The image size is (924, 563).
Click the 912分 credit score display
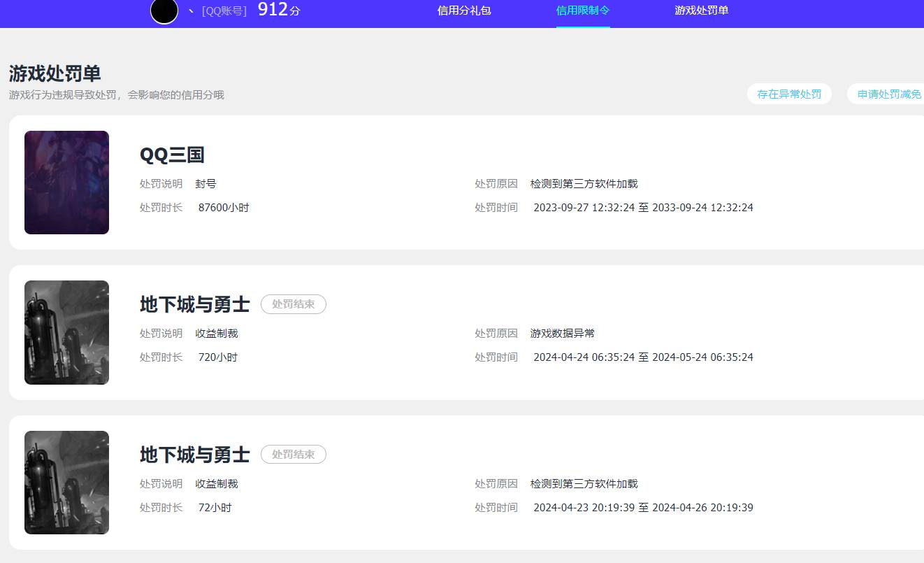pyautogui.click(x=277, y=10)
